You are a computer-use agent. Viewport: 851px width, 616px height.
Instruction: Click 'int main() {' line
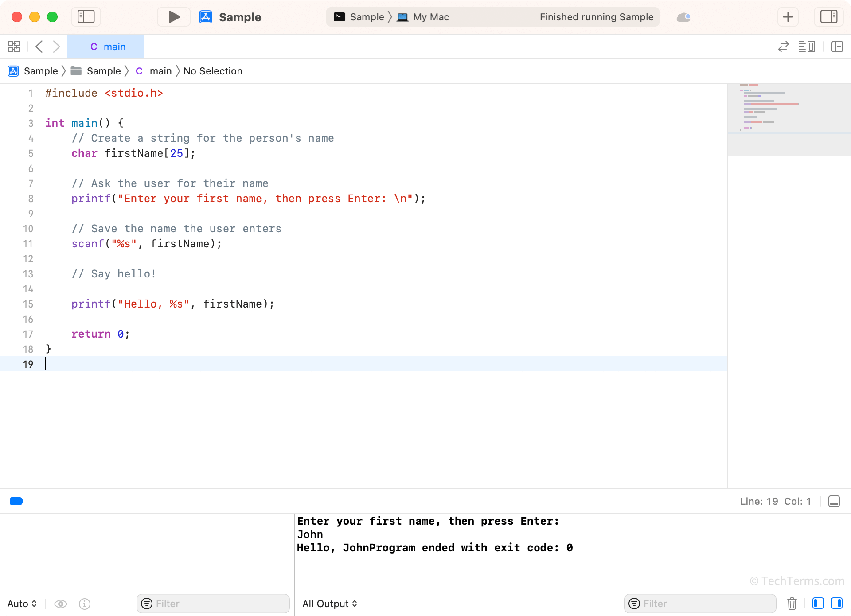[x=85, y=123]
